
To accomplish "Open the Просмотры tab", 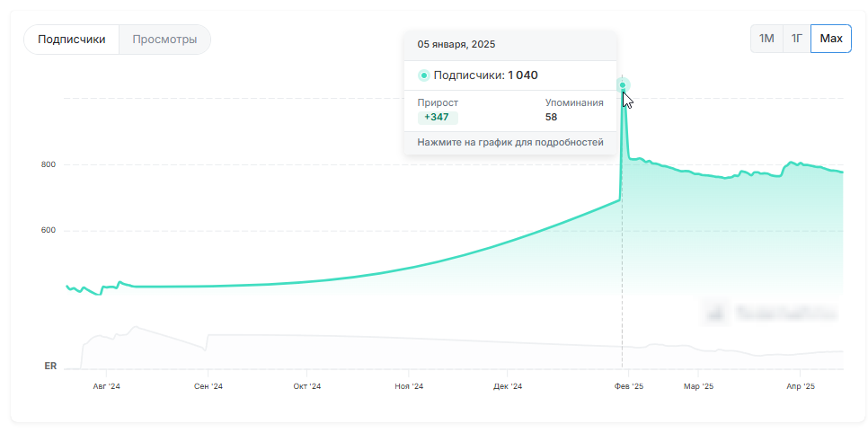I will point(164,40).
